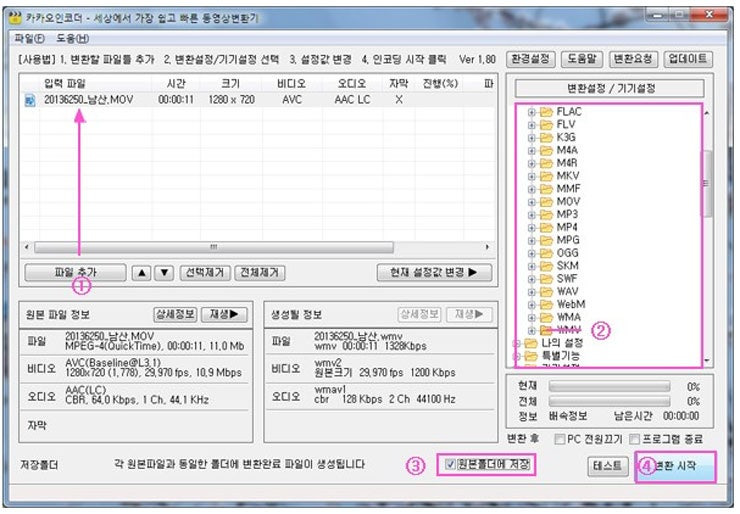Toggle the 원본폴더에 저장 checkbox
740x514 pixels.
(451, 464)
